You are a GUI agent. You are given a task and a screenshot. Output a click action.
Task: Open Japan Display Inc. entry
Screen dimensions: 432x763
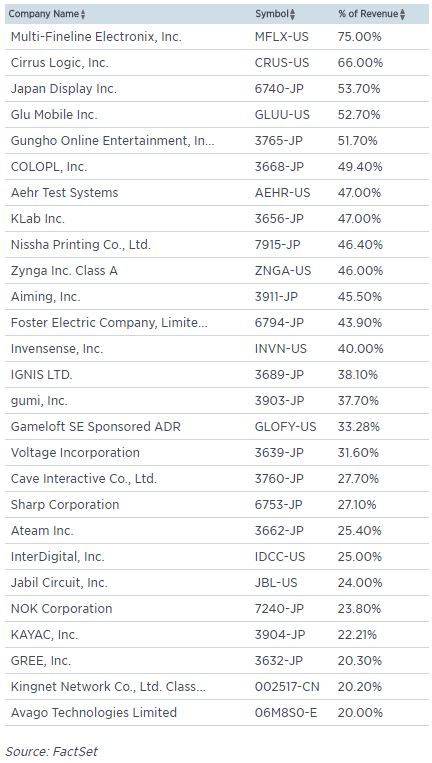(x=64, y=89)
